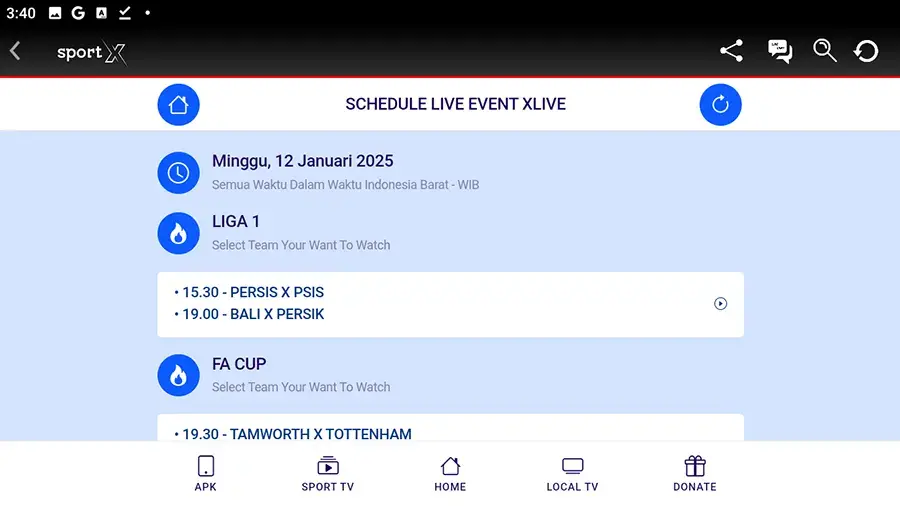Go to the HOME tab
The height and width of the screenshot is (506, 900).
click(450, 474)
